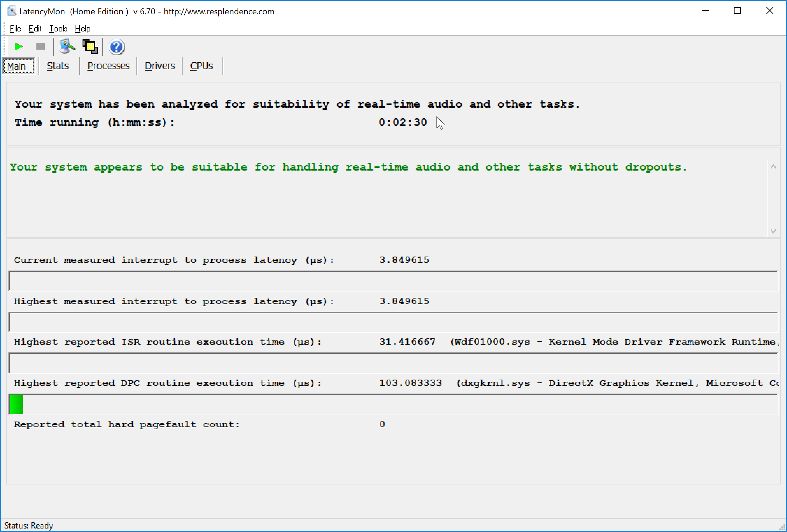Start monitoring with the green play button

19,46
